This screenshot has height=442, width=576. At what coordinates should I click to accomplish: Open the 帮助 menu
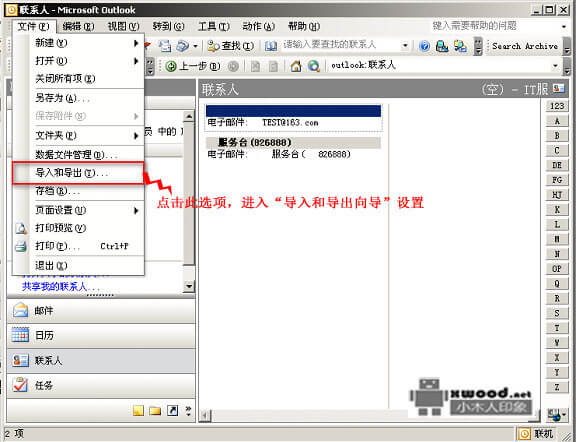(304, 26)
